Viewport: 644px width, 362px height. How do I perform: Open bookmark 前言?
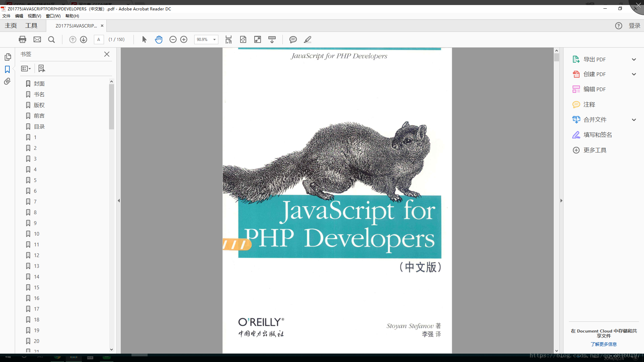point(39,116)
